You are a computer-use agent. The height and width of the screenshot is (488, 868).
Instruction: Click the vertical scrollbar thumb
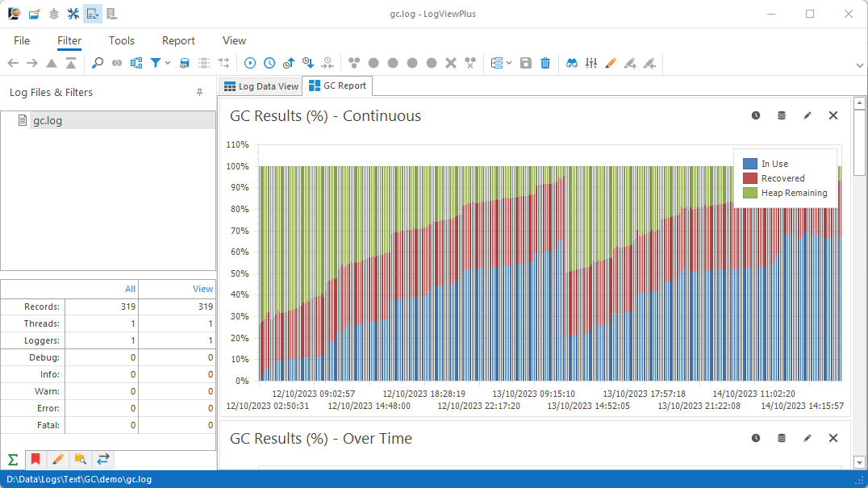(859, 142)
